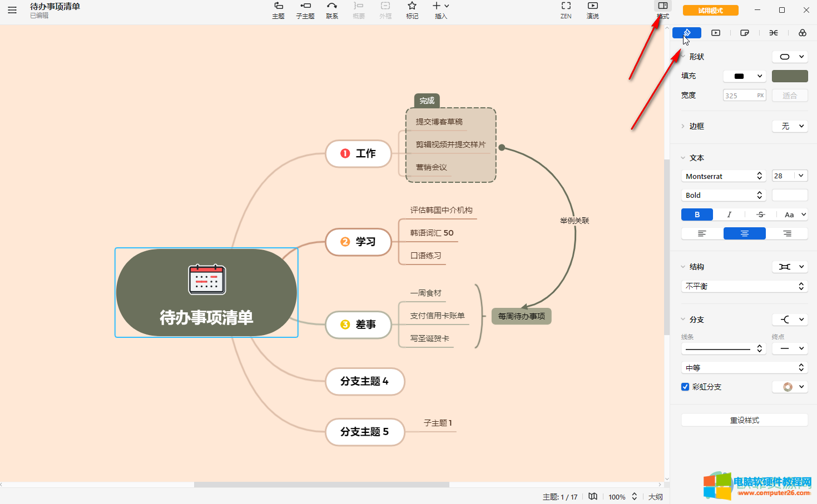The width and height of the screenshot is (817, 504).
Task: Open the 标记 markers panel
Action: (412, 10)
